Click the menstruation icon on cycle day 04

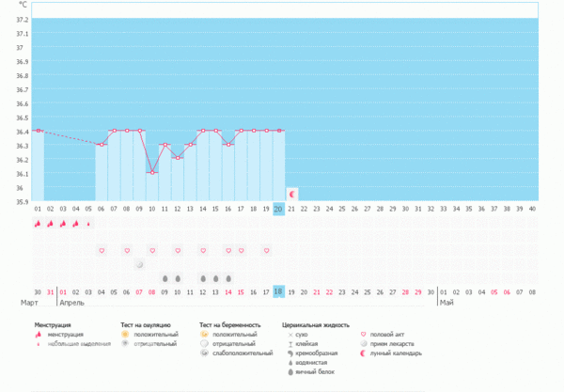pyautogui.click(x=76, y=224)
